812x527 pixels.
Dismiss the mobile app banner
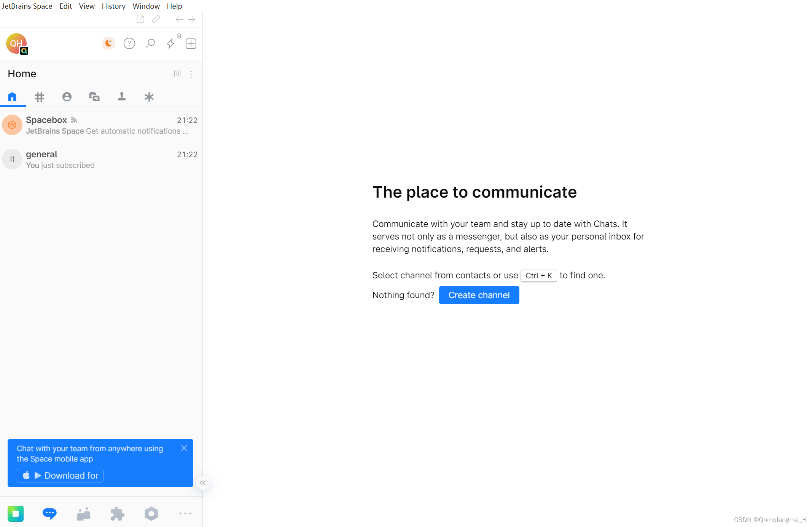[184, 448]
